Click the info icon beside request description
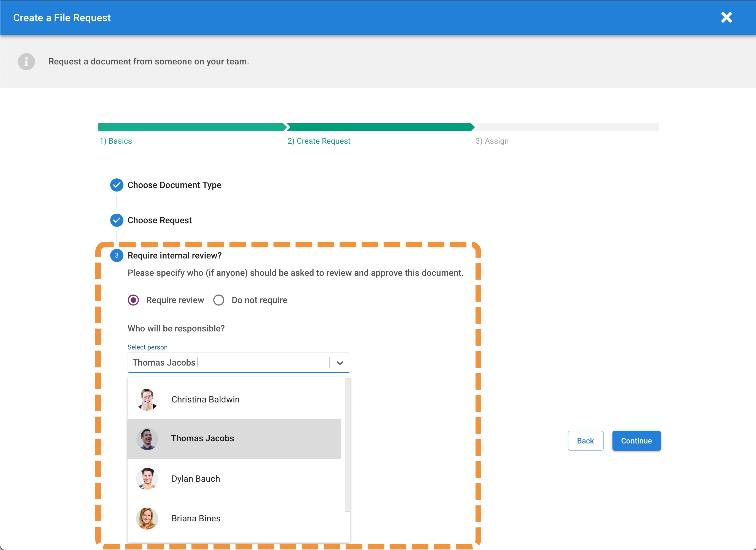 pos(26,62)
